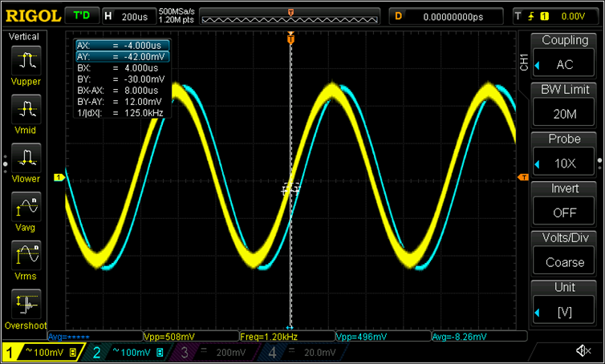This screenshot has width=605, height=364.
Task: Select the Vupper measurement icon
Action: click(x=26, y=62)
